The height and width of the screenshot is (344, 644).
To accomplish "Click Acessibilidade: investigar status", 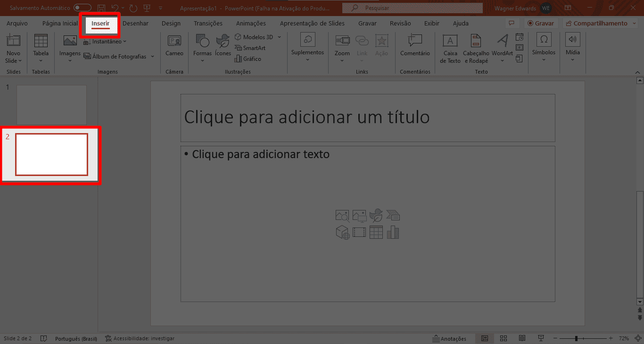I will (140, 338).
